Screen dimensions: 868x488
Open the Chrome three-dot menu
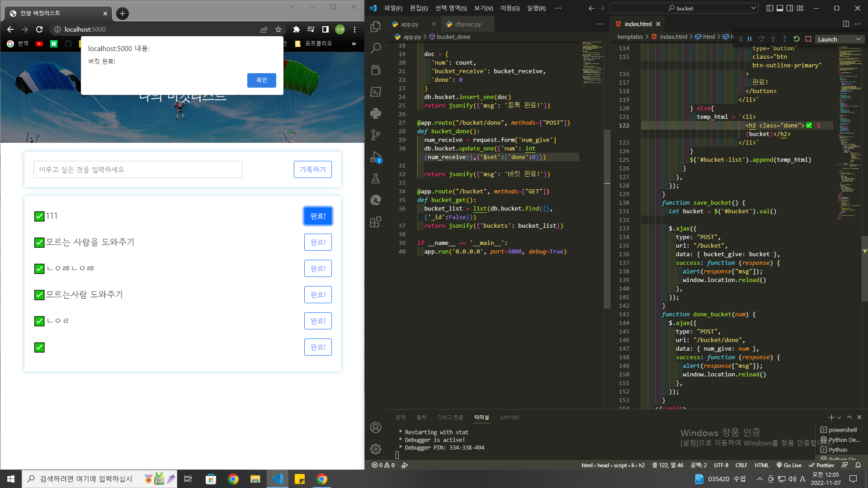click(355, 29)
